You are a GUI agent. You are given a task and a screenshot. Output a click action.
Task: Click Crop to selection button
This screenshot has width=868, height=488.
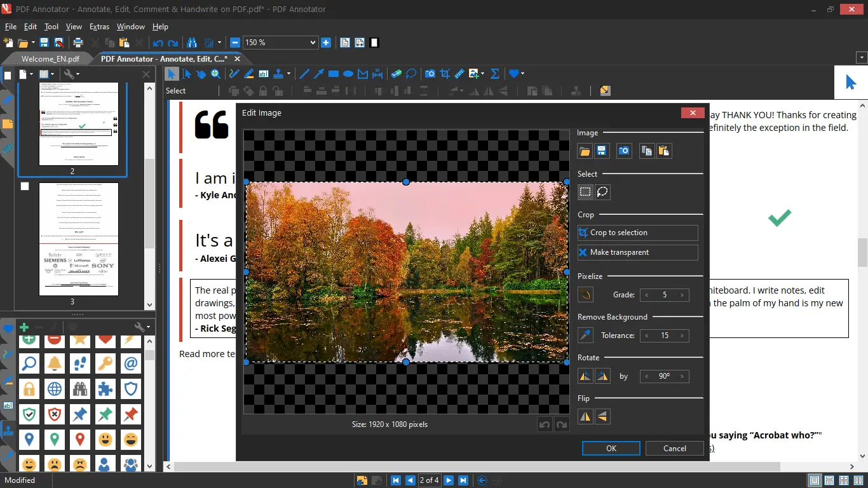pyautogui.click(x=637, y=233)
